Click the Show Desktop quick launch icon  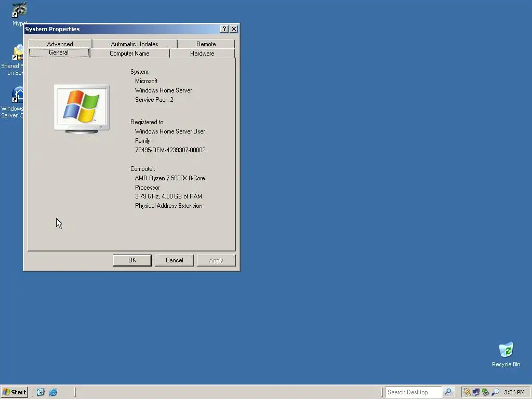(x=41, y=392)
